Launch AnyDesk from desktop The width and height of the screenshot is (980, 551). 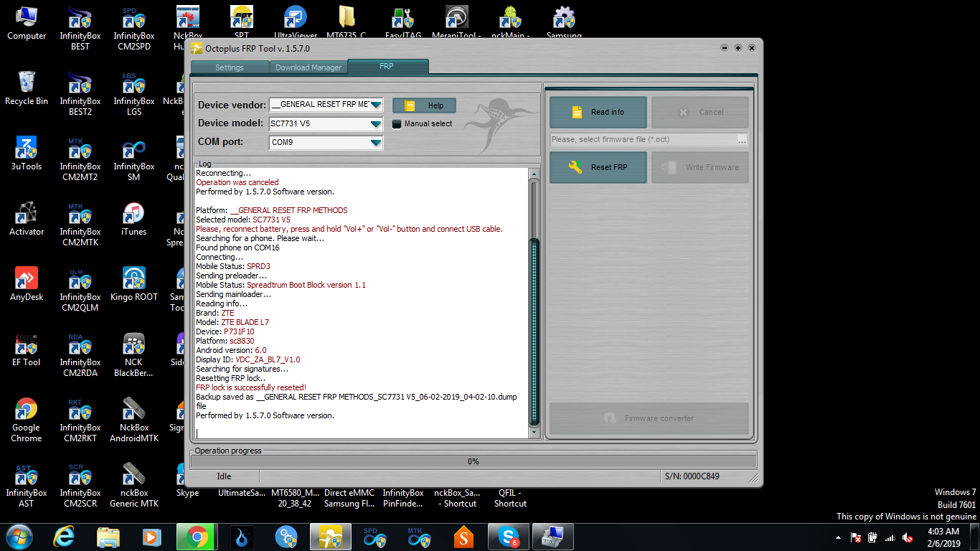pos(27,284)
